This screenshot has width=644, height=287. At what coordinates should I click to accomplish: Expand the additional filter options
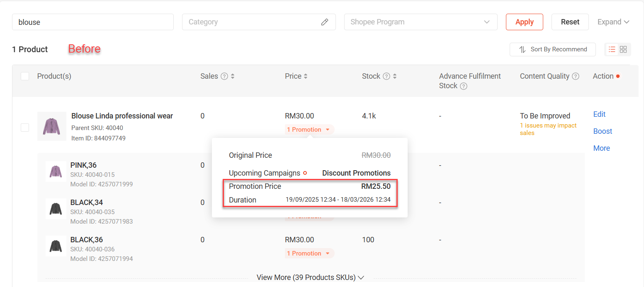[613, 22]
